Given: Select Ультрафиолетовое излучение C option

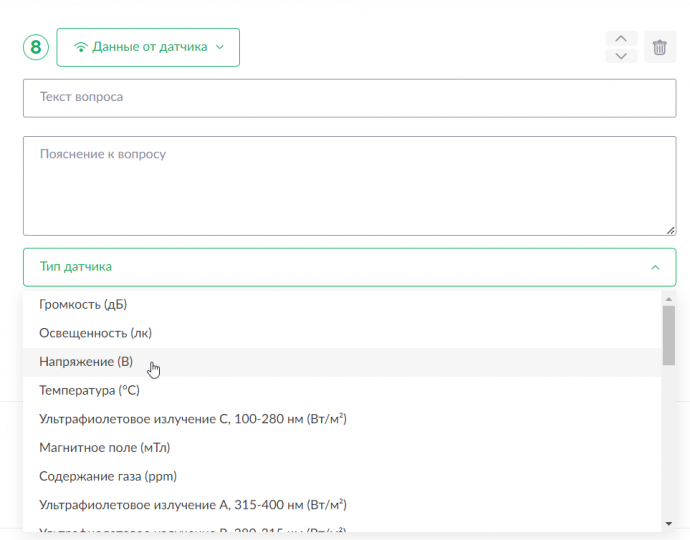Looking at the screenshot, I should [342, 419].
